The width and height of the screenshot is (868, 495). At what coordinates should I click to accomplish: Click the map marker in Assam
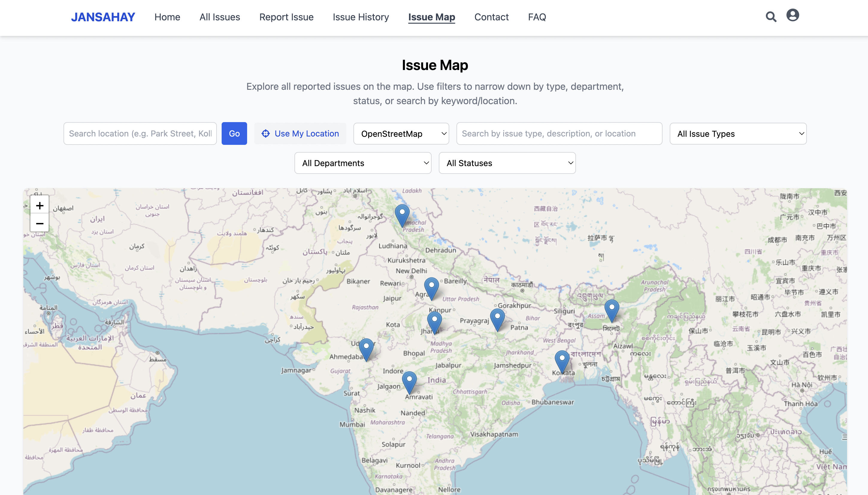[x=611, y=310]
